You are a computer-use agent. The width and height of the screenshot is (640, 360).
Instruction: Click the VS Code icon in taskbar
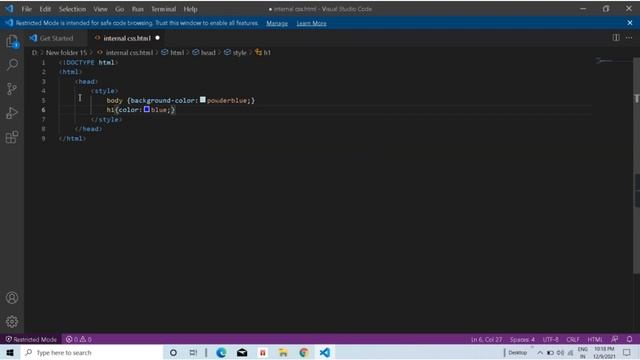click(x=324, y=352)
